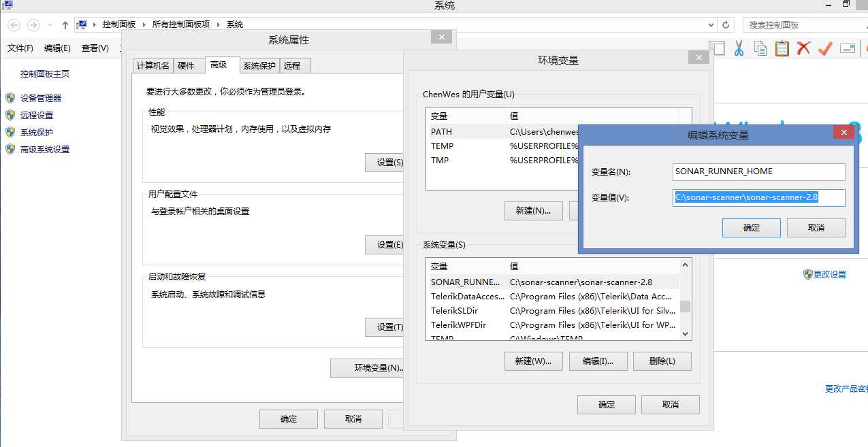The height and width of the screenshot is (447, 868).
Task: Open address bar history dropdown chevron
Action: click(x=711, y=24)
